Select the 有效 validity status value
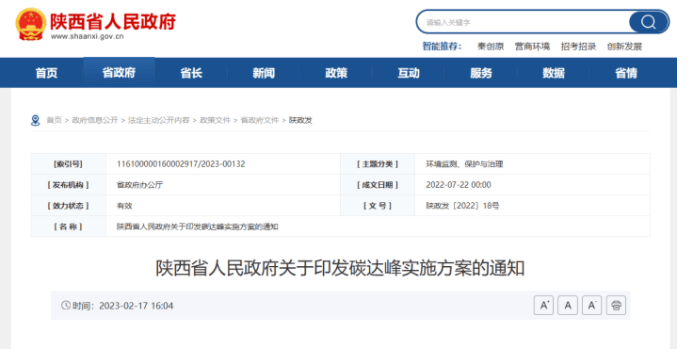 (124, 206)
